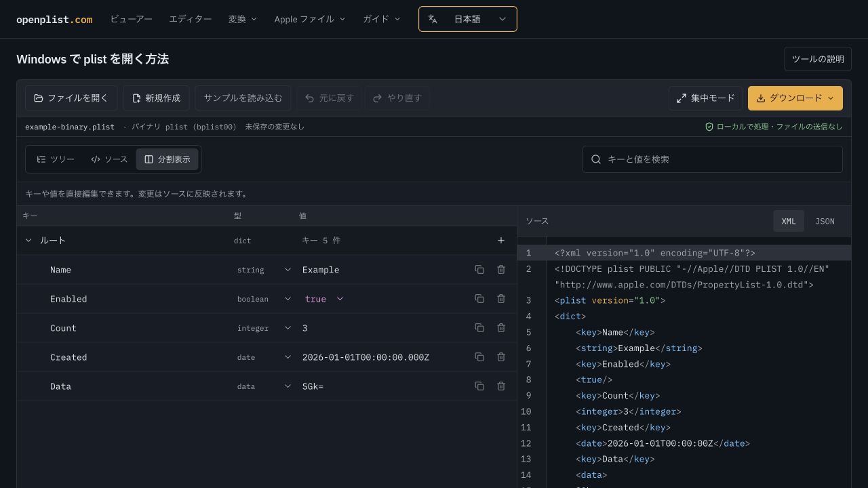Enter 集中モード focus mode
The width and height of the screenshot is (868, 488).
[x=706, y=98]
